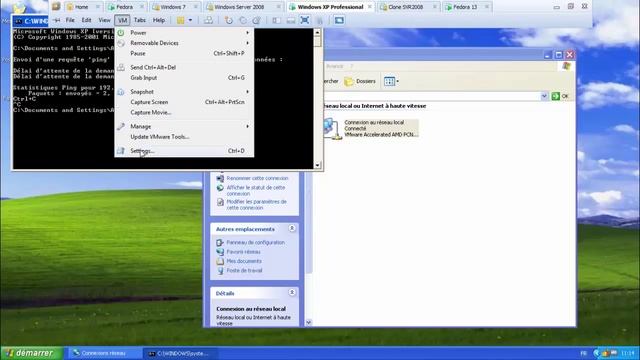The image size is (640, 360).
Task: Click Afficher le statut de cette connexion
Action: (x=256, y=191)
